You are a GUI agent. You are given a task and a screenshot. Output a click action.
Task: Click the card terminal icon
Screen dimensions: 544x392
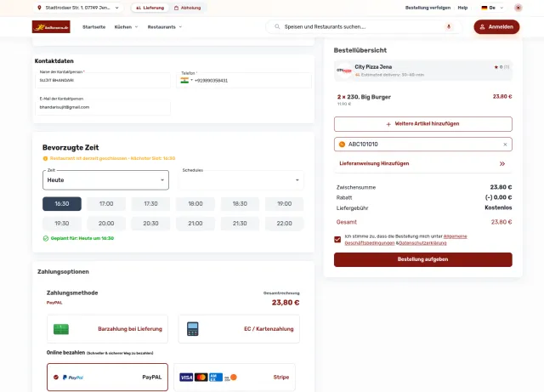pyautogui.click(x=193, y=329)
